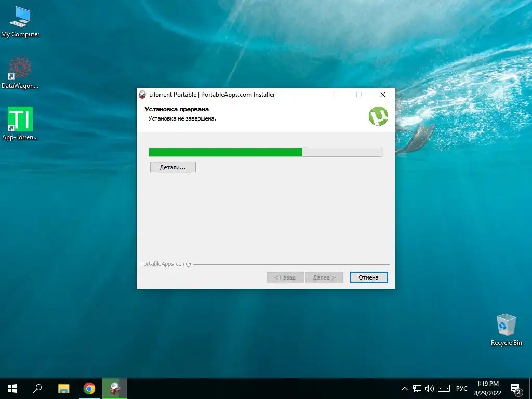Switch input language via РУС indicator
This screenshot has height=399, width=532.
pos(461,389)
